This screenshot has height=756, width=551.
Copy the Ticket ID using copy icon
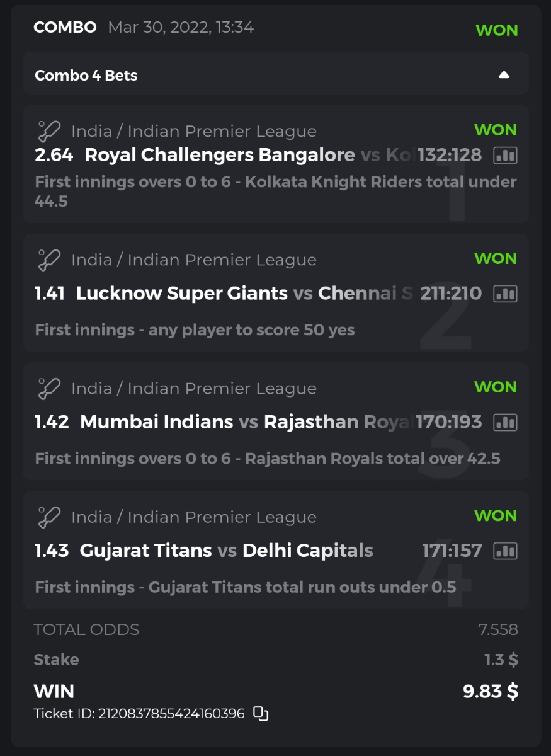(261, 714)
